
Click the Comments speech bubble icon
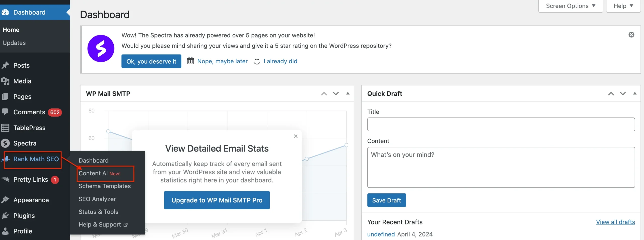click(5, 112)
